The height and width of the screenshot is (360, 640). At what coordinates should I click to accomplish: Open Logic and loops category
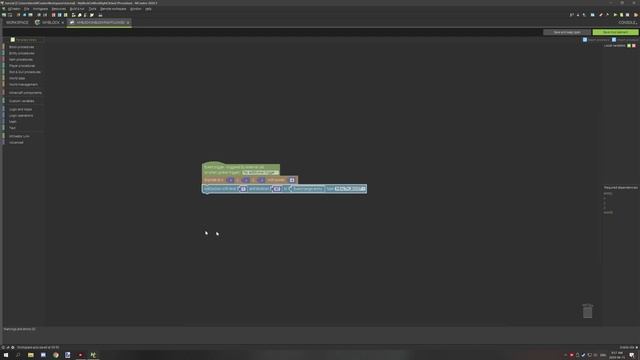(x=20, y=109)
